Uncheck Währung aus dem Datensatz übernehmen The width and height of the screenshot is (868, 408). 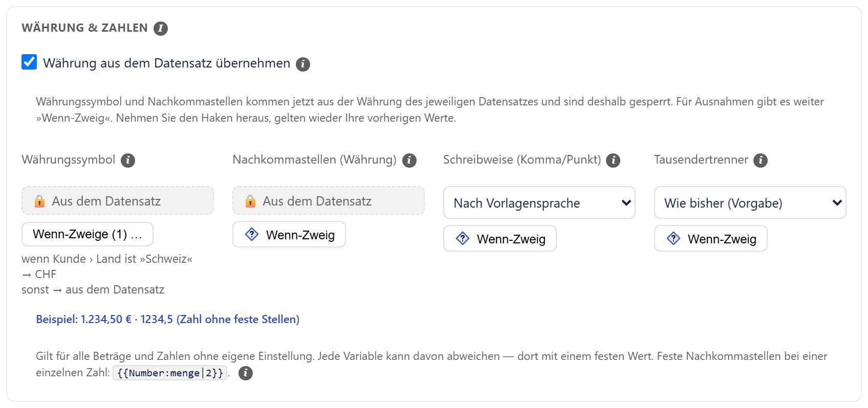[x=29, y=62]
